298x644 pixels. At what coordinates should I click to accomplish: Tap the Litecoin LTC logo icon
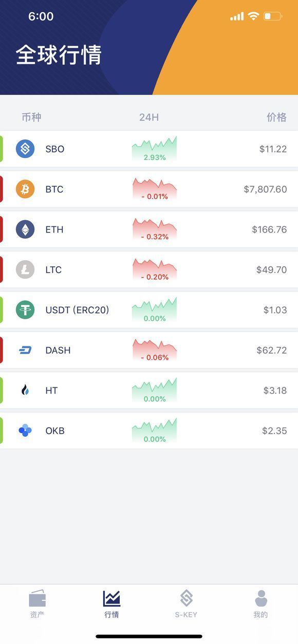pyautogui.click(x=25, y=269)
